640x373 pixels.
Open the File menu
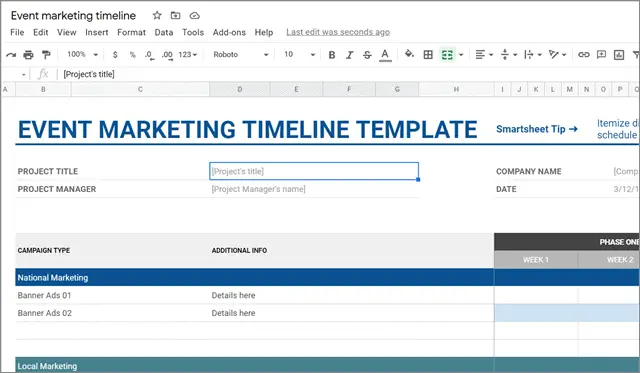(17, 32)
